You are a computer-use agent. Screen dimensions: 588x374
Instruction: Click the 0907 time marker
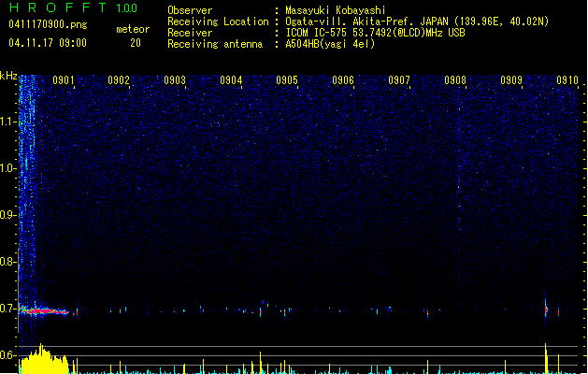[399, 80]
